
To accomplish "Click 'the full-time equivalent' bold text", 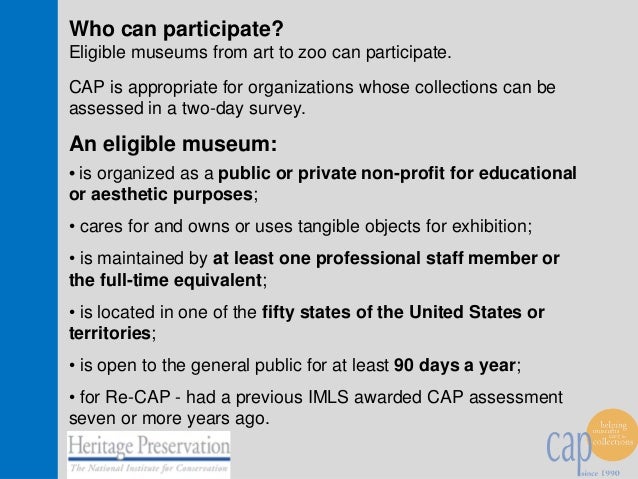I will [165, 280].
